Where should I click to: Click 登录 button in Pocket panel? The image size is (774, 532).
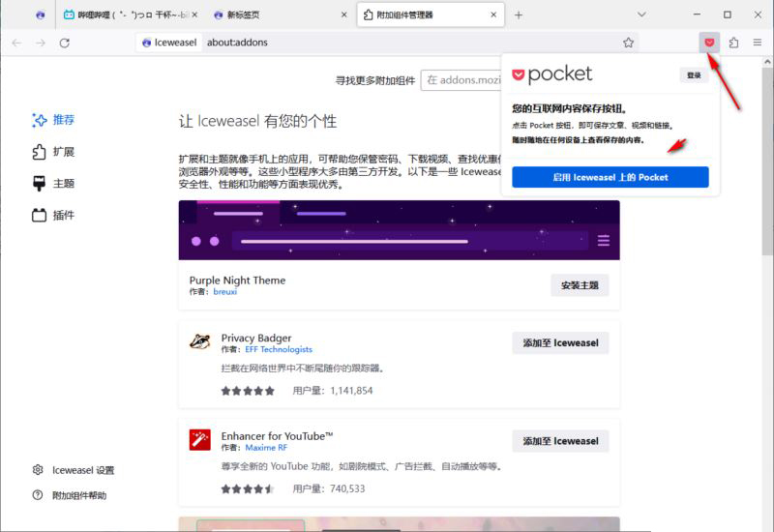pyautogui.click(x=694, y=75)
